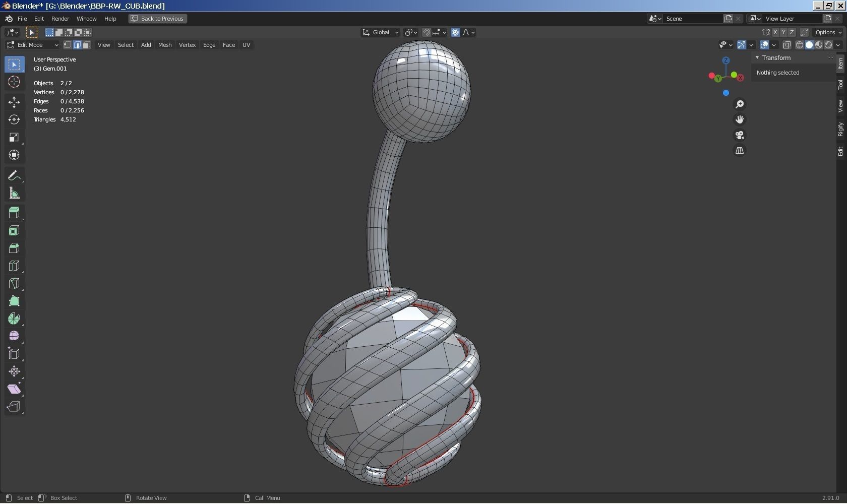This screenshot has height=504, width=847.
Task: Toggle snapping magnet
Action: [427, 32]
